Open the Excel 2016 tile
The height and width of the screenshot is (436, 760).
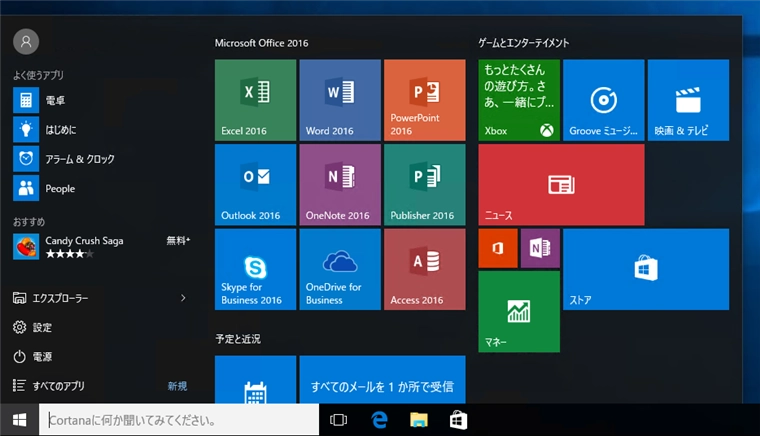255,100
